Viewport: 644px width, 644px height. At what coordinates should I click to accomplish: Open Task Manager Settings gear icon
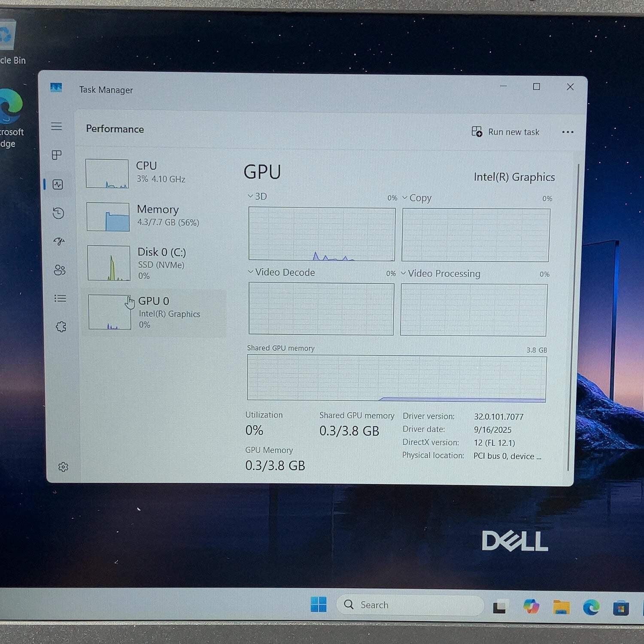pyautogui.click(x=63, y=467)
